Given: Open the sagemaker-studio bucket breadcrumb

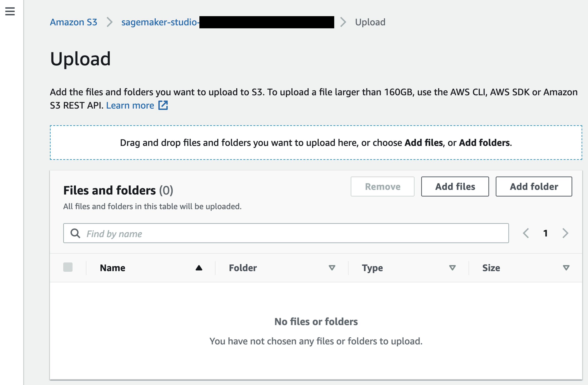Looking at the screenshot, I should point(227,22).
